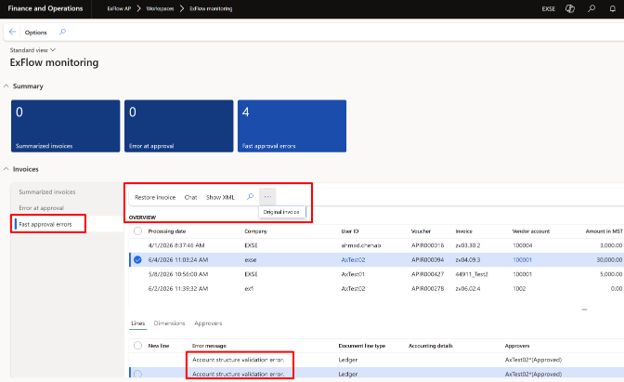Sort by User ID column header
This screenshot has height=382, width=624.
(350, 231)
